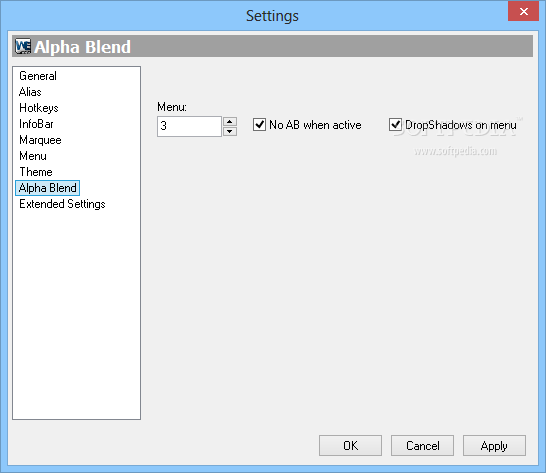
Task: Toggle the DropShadows on menu checkbox
Action: (x=395, y=125)
